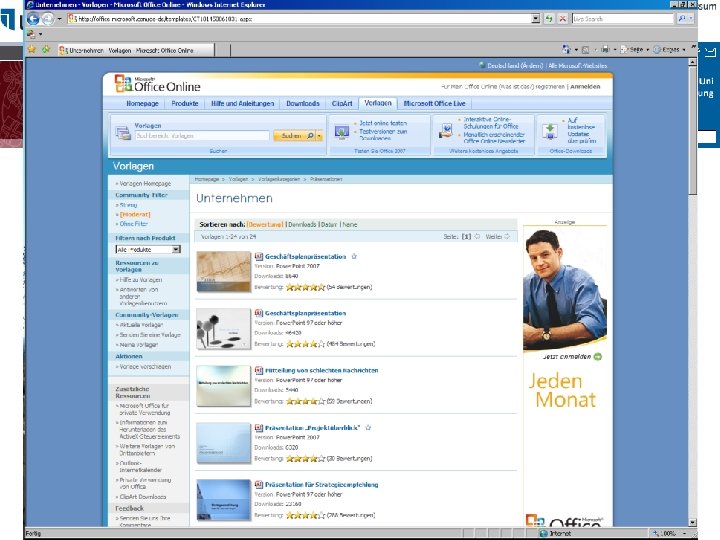Open the Favorites Center star icon
Viewport: 720px width, 540px height.
click(32, 49)
